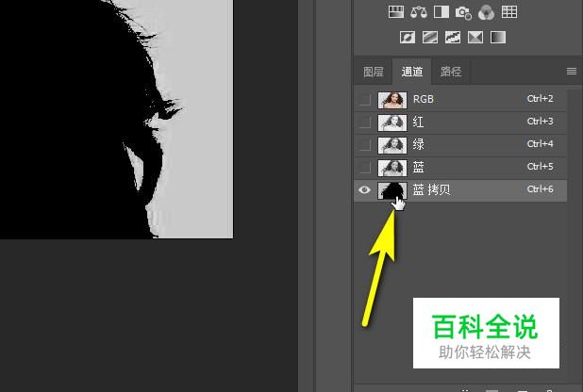Add a Gradient Map adjustment
This screenshot has height=392, width=583.
click(498, 37)
